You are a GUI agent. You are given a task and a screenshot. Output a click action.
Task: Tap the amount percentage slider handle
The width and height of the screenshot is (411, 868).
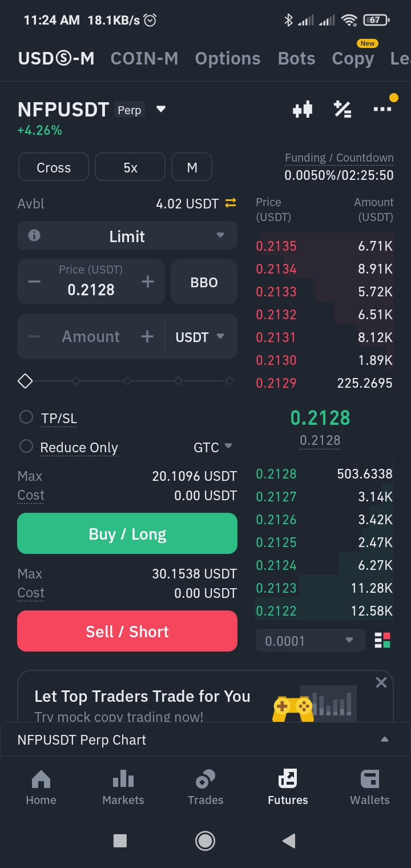pyautogui.click(x=25, y=381)
